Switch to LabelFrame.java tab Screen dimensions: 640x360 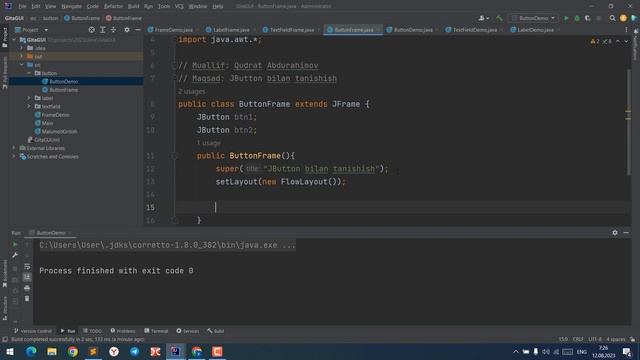tap(231, 30)
